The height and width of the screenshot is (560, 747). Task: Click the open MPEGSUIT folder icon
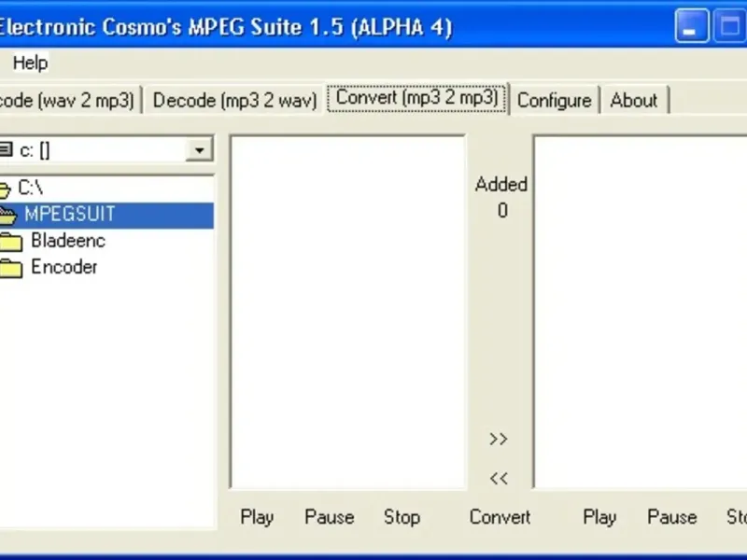click(8, 216)
